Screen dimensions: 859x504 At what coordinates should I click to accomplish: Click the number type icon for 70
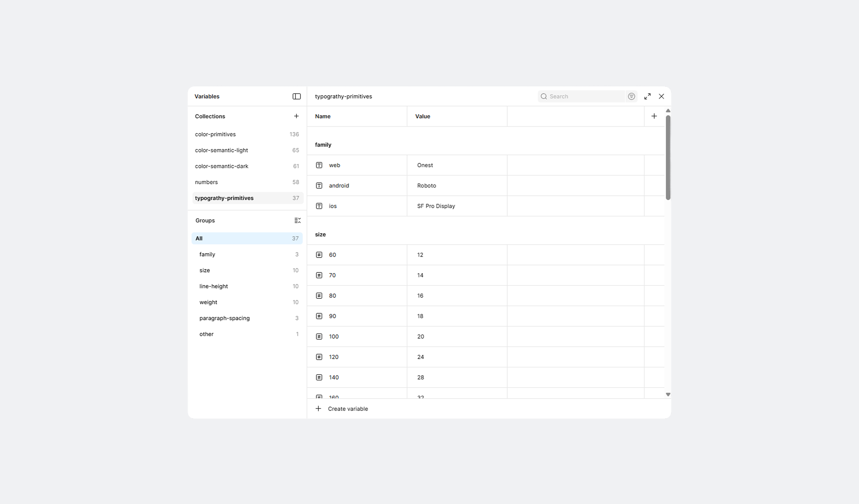coord(319,275)
